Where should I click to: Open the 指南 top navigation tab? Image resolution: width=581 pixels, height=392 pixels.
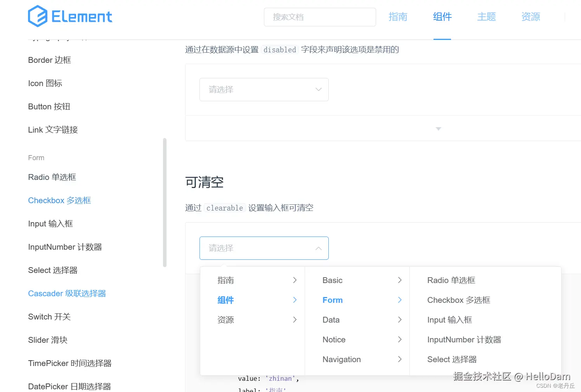pyautogui.click(x=398, y=17)
